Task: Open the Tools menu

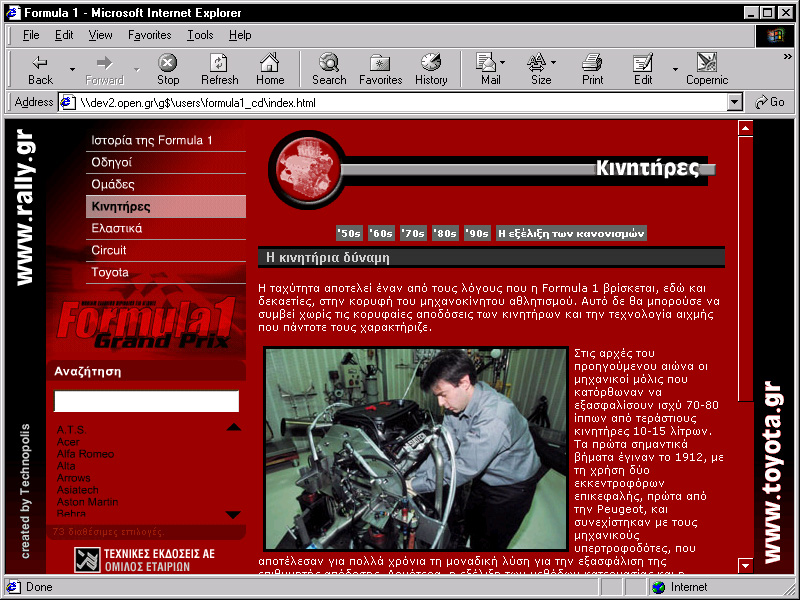Action: (x=200, y=35)
